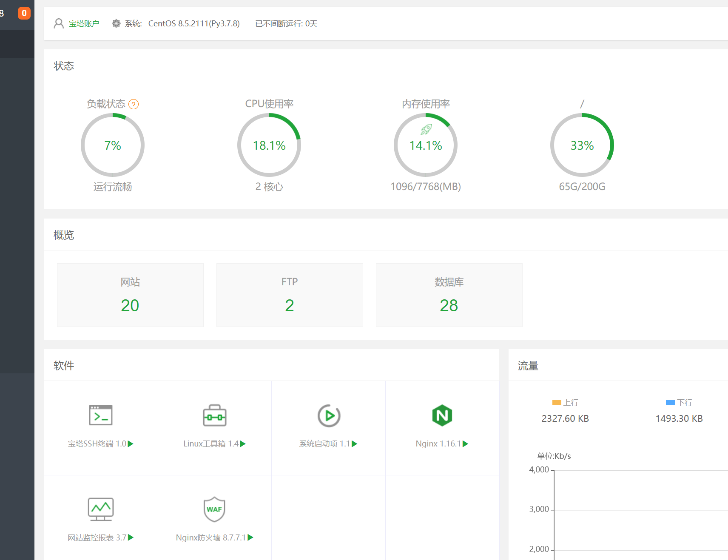Click the play arrow next to 系统启动项 1.1
Viewport: 728px width, 560px height.
pos(355,443)
